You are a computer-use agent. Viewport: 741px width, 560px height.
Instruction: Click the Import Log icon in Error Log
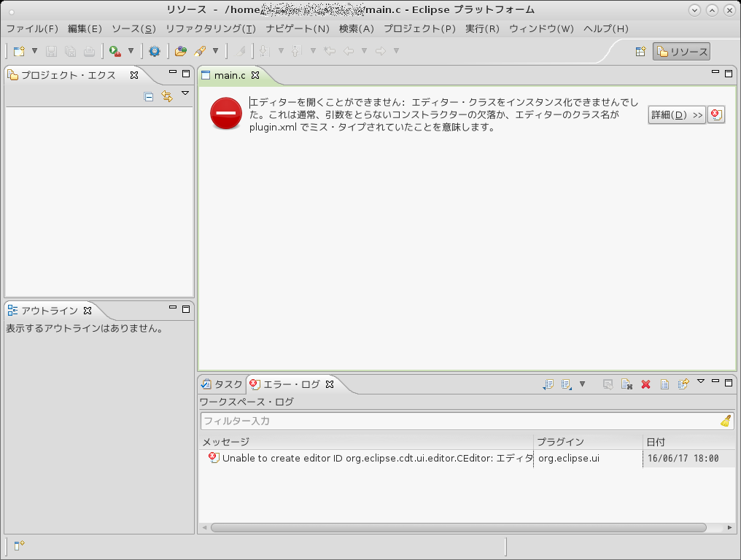(x=566, y=385)
